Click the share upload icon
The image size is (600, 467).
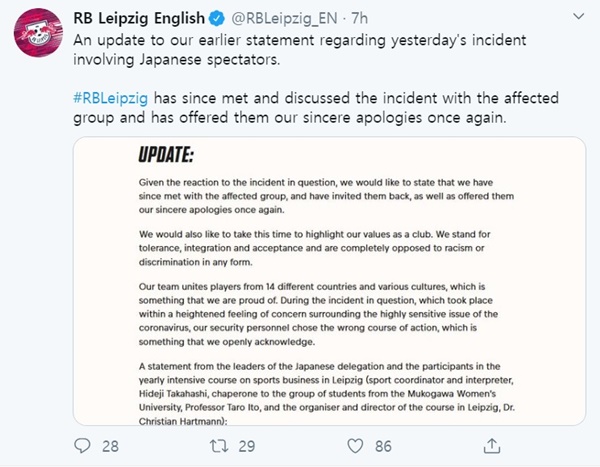492,446
